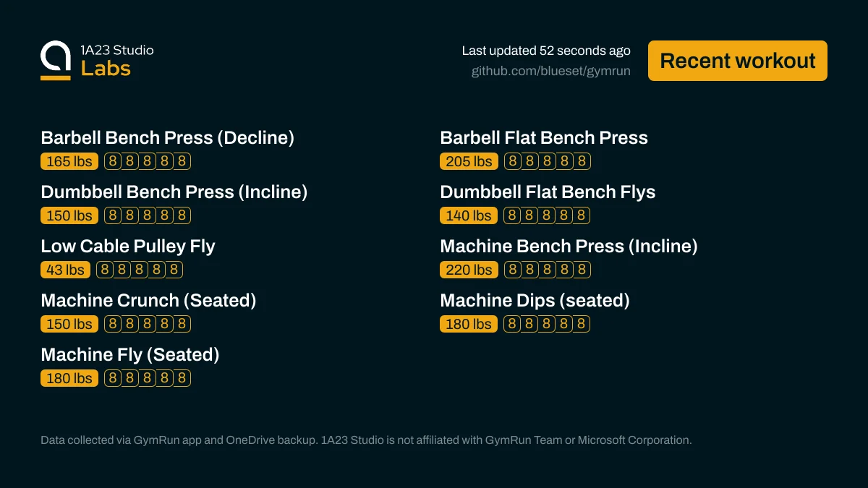Click the Barbell Bench Press (Decline) heading

(x=167, y=137)
